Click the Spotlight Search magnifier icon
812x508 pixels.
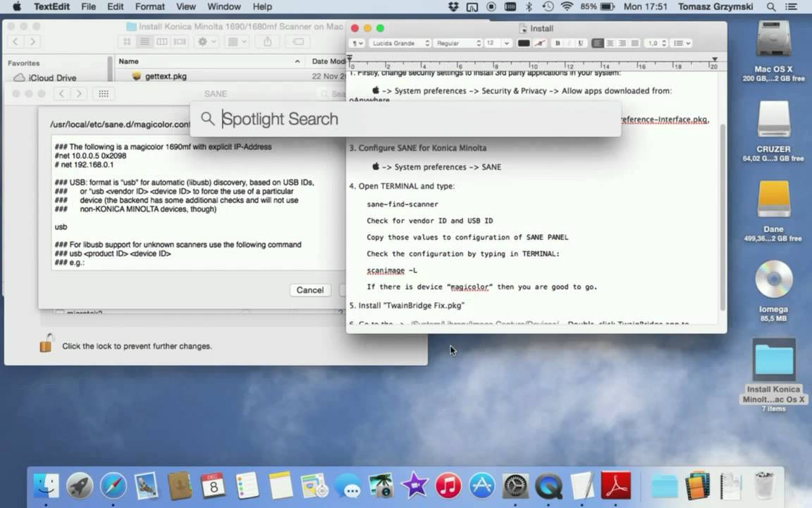click(x=208, y=119)
